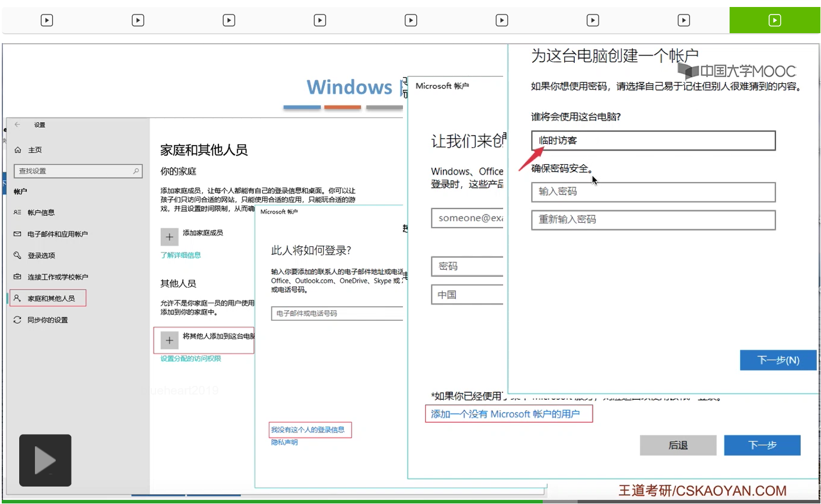
Task: Select the 家庭和其他人员 person icon
Action: click(x=17, y=298)
